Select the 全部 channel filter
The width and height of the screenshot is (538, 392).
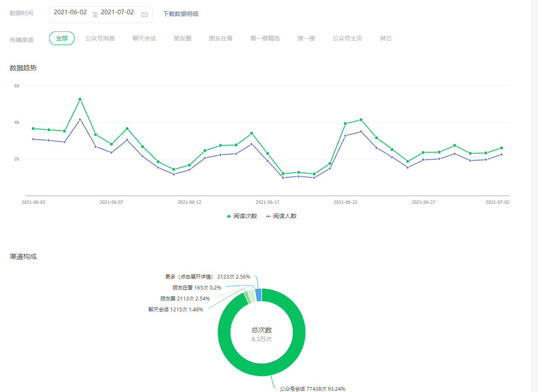(62, 38)
